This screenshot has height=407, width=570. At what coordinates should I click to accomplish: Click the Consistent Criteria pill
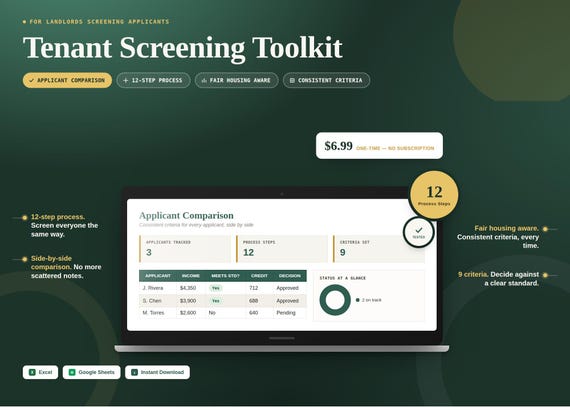[x=326, y=80]
